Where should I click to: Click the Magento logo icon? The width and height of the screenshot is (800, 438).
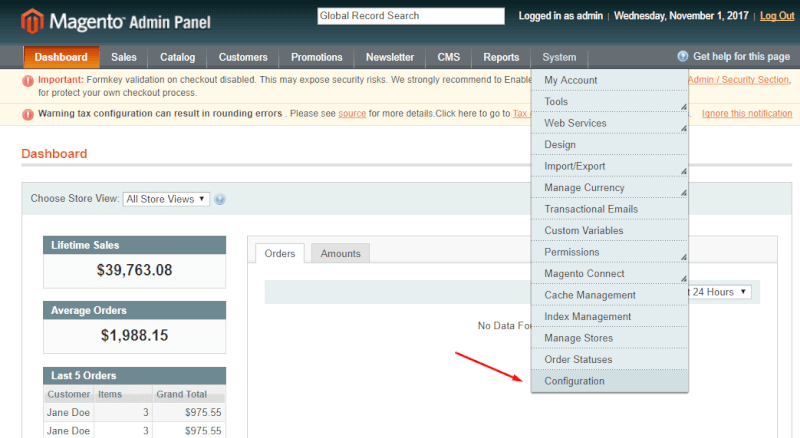32,21
